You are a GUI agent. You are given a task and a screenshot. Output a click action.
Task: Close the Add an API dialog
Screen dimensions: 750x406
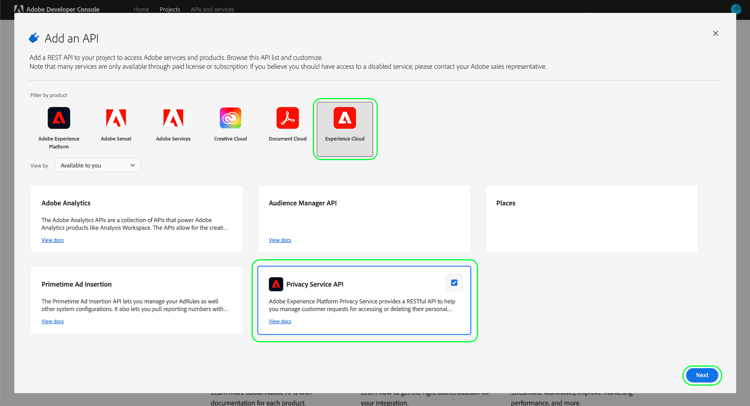coord(715,33)
